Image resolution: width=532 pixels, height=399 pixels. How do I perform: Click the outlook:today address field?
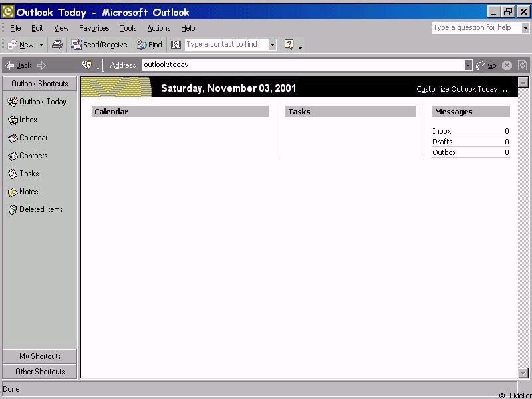pos(303,65)
